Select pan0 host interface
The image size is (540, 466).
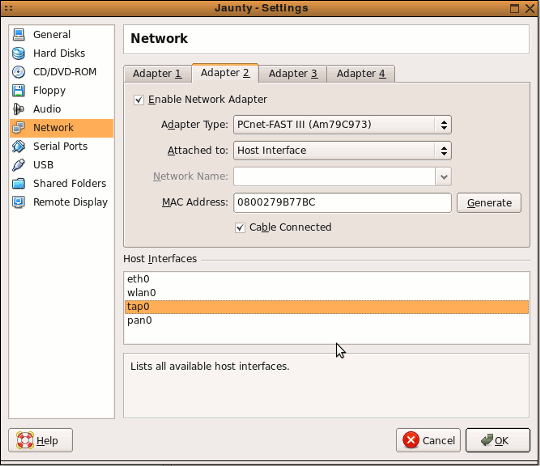click(x=326, y=321)
